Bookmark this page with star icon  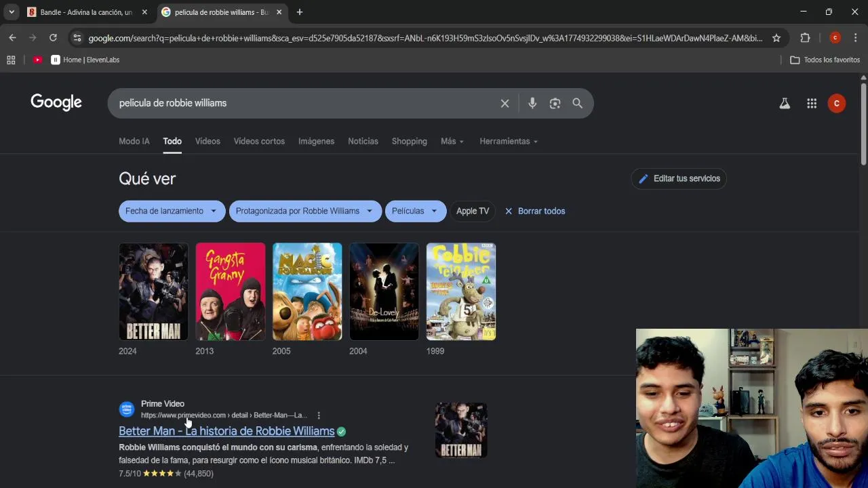tap(776, 38)
